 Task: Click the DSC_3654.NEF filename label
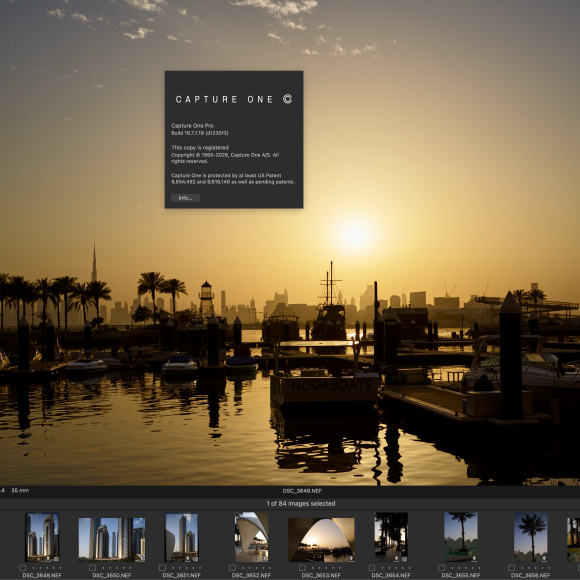391,576
